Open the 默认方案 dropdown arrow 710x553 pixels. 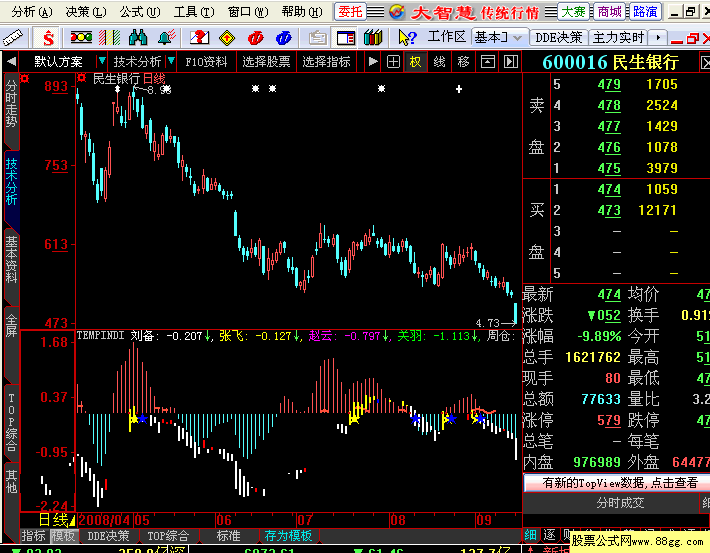(102, 61)
